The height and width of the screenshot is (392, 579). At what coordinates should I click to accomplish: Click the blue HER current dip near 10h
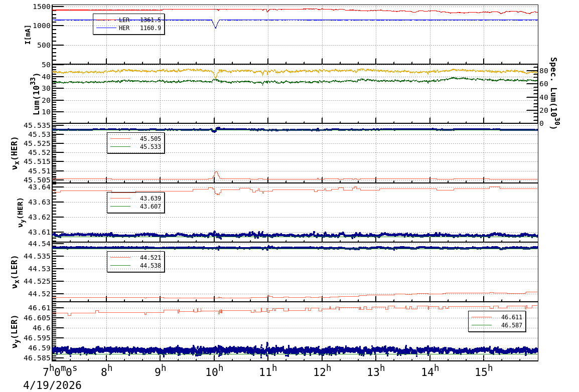(x=216, y=26)
